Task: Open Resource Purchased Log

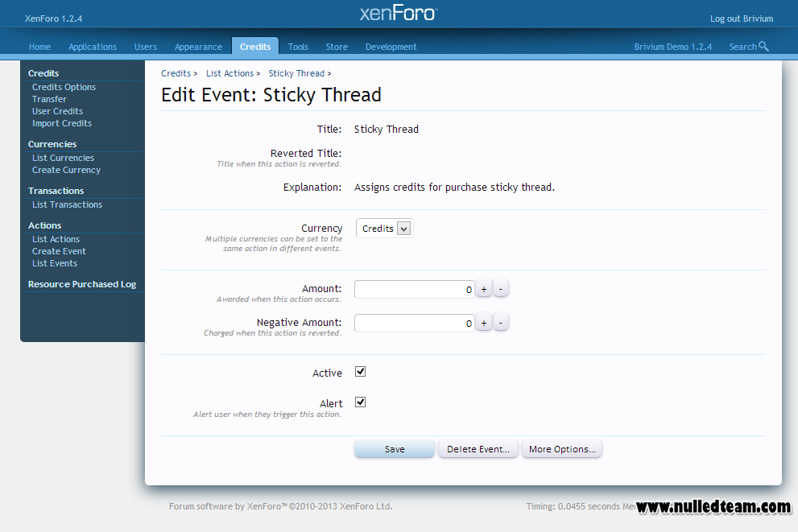Action: pos(82,284)
